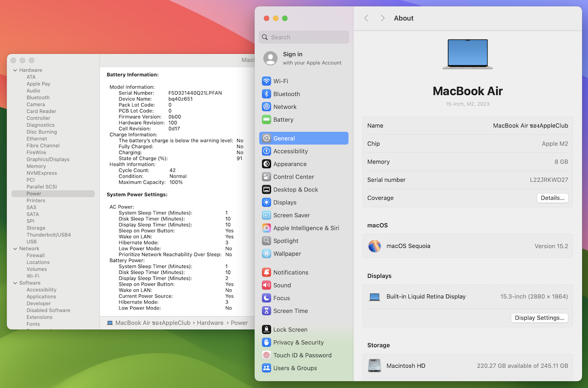This screenshot has height=388, width=588.
Task: Select Memory in System Information sidebar
Action: [x=36, y=166]
